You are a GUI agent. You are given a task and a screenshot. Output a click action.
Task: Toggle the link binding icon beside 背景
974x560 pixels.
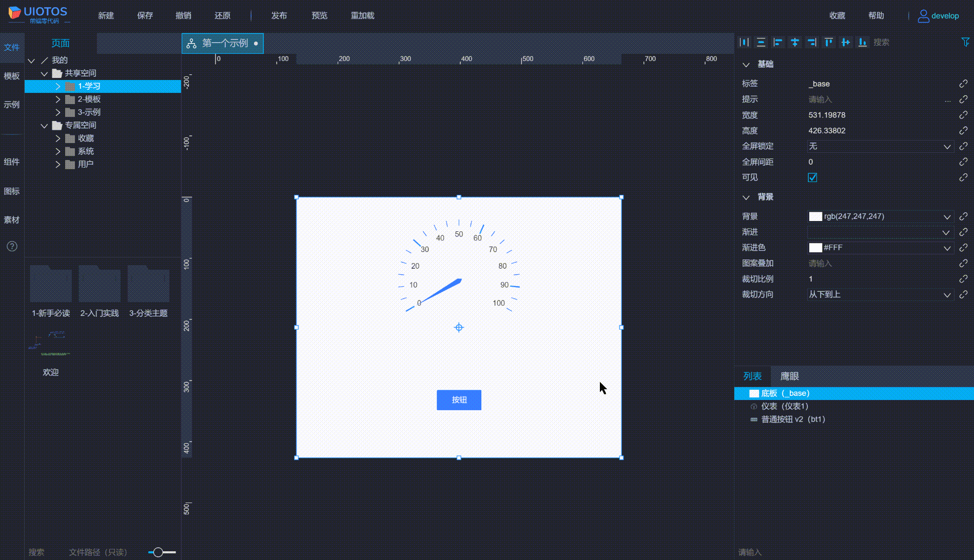coord(963,216)
